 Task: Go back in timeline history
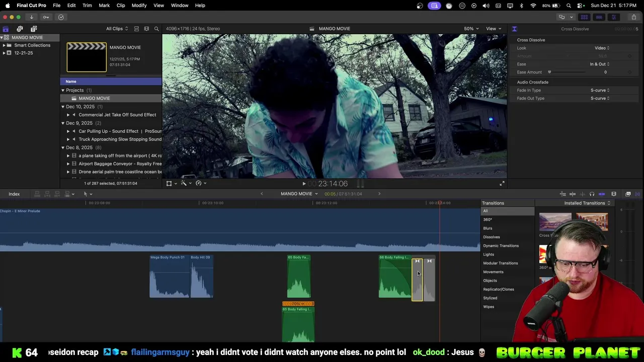click(x=262, y=194)
